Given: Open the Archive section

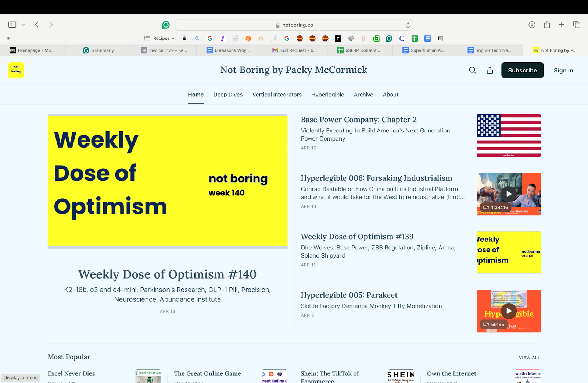Looking at the screenshot, I should click(363, 95).
